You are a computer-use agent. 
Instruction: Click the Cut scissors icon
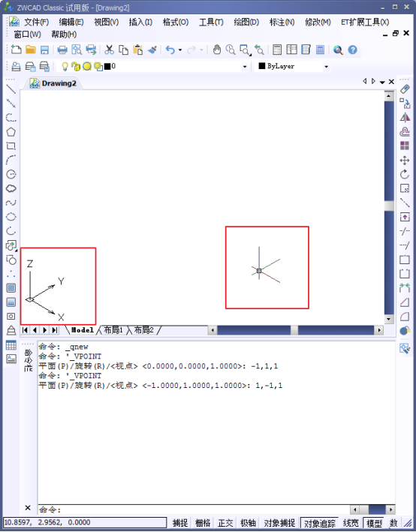click(x=109, y=50)
